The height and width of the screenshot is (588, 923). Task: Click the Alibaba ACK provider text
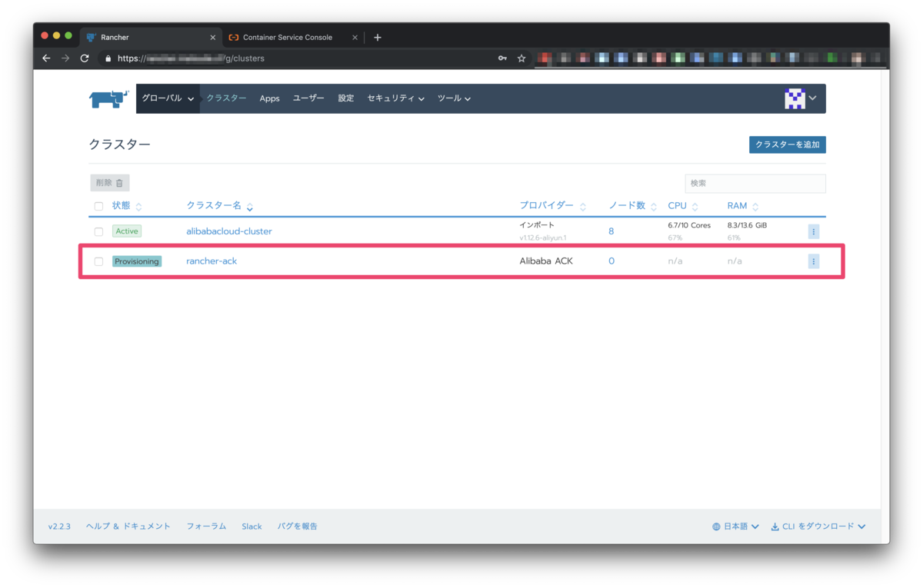546,261
